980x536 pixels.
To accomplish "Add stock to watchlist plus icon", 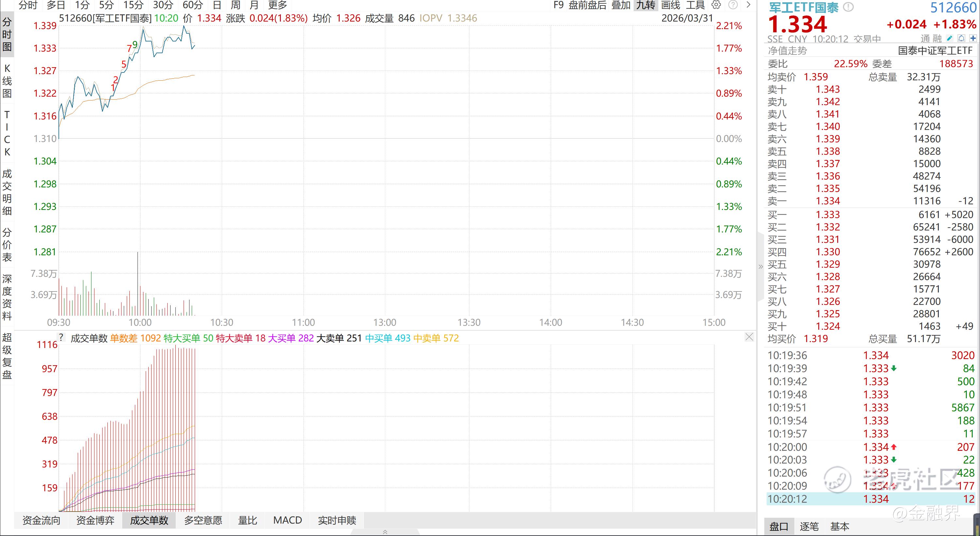I will tap(973, 39).
